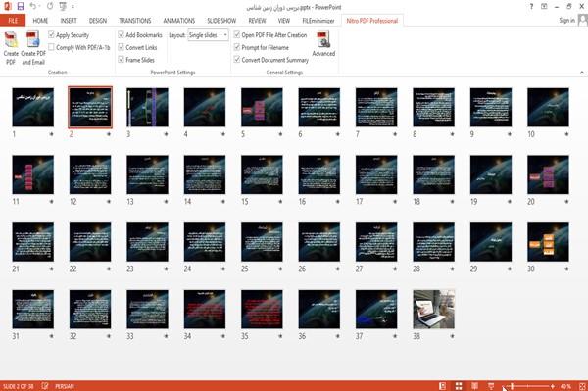Toggle Apply Security checkbox
This screenshot has height=391, width=588.
(51, 35)
